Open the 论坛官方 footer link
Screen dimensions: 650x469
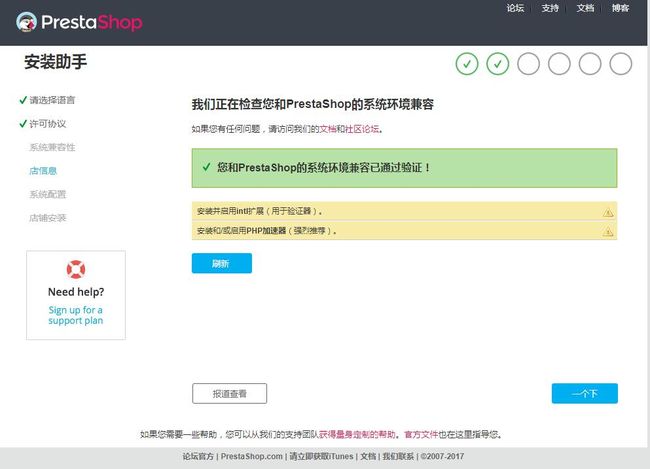point(198,456)
